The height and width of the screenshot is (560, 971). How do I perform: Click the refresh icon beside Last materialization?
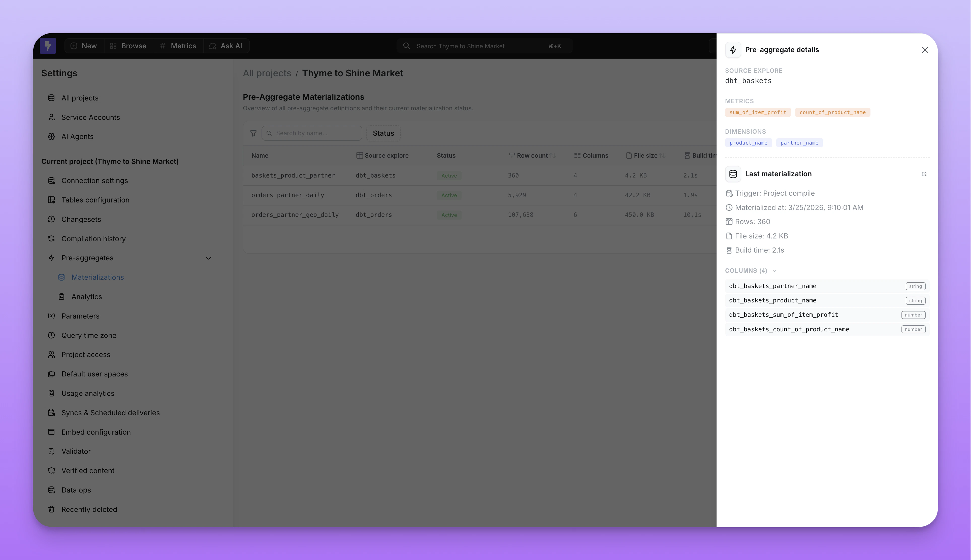tap(924, 174)
